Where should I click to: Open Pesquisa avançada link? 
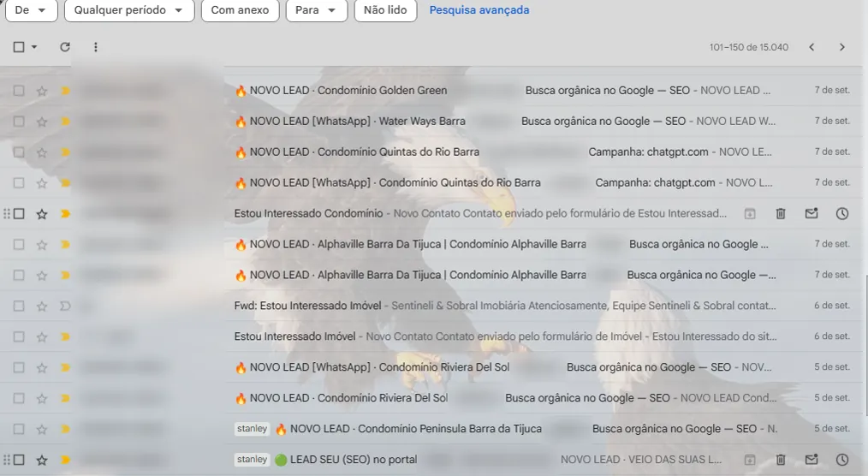click(x=479, y=10)
